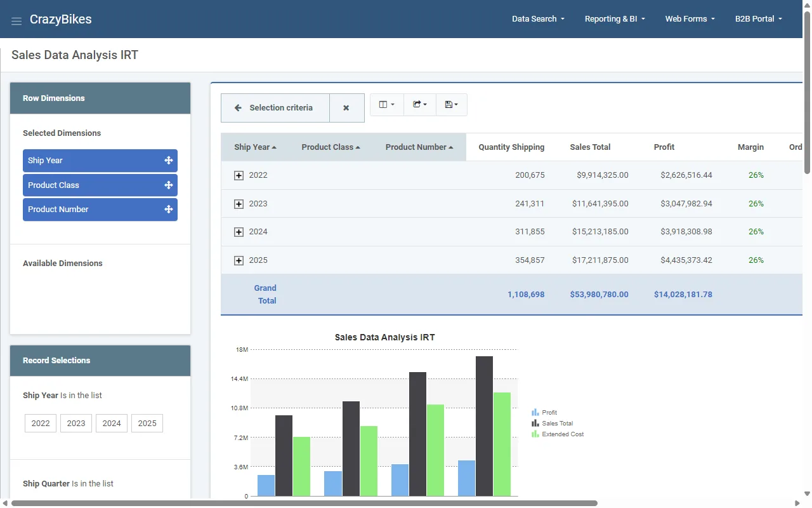Click the Selection criteria button

click(x=275, y=108)
